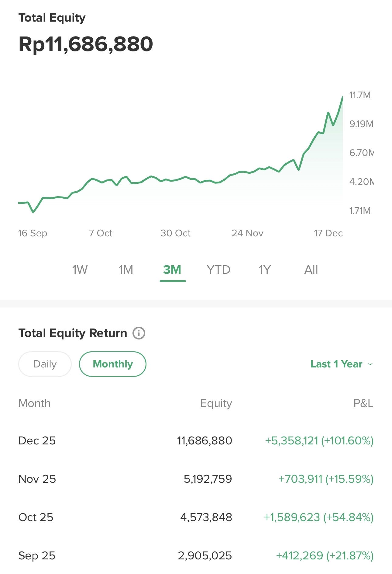Viewport: 392px width, 574px height.
Task: Select the 1M chart range
Action: tap(126, 270)
